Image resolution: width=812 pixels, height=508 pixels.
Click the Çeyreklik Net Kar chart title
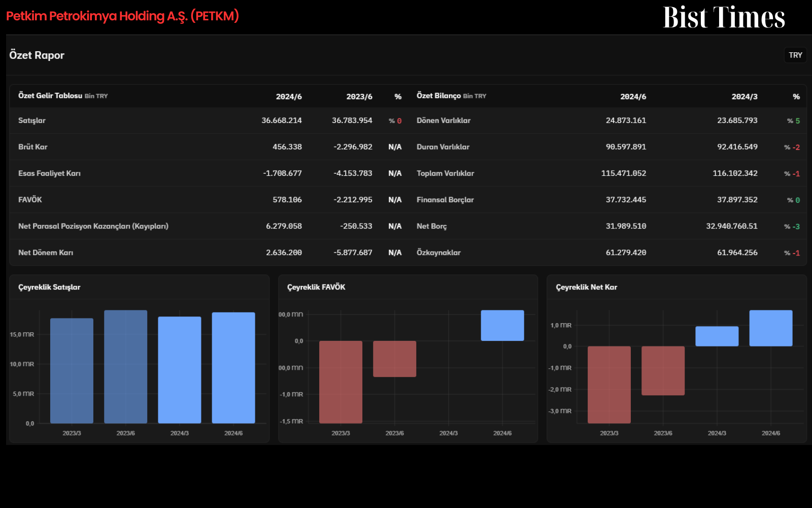[x=586, y=287]
